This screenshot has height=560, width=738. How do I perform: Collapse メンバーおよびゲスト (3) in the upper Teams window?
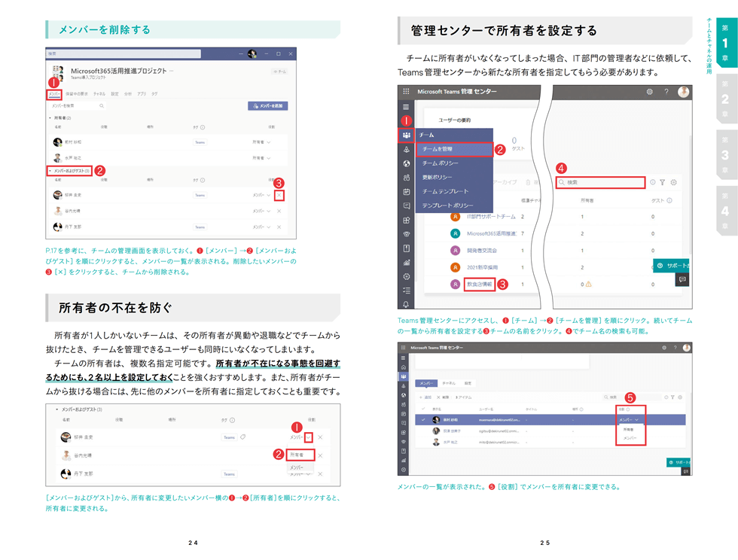(50, 171)
